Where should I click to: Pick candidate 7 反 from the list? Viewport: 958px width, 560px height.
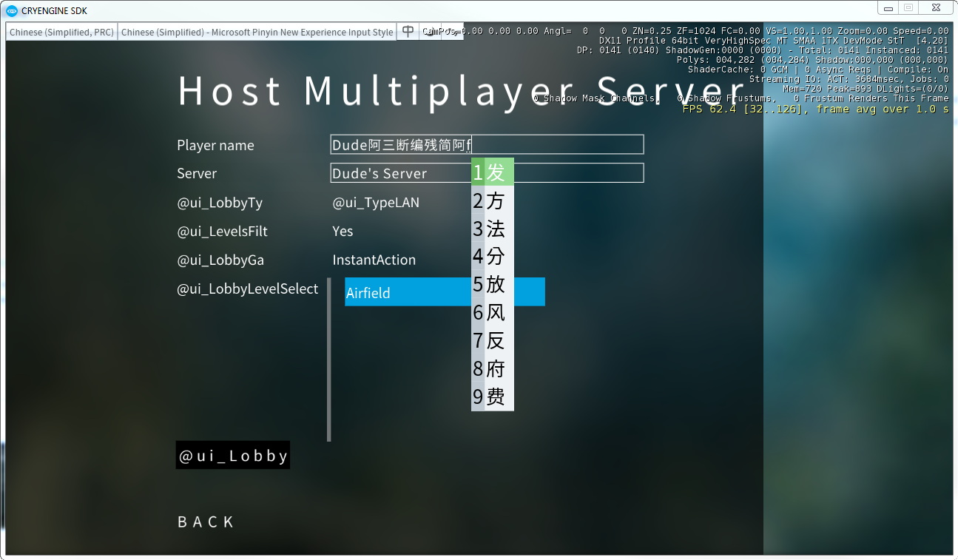tap(493, 341)
